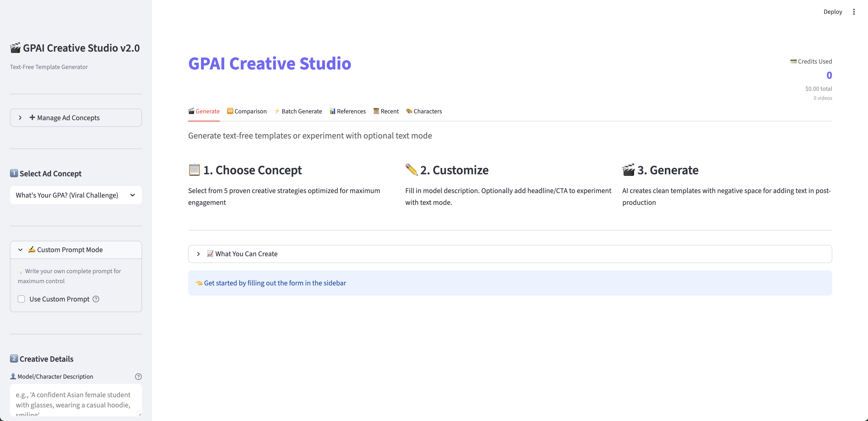
Task: Open the References tab
Action: click(x=347, y=111)
